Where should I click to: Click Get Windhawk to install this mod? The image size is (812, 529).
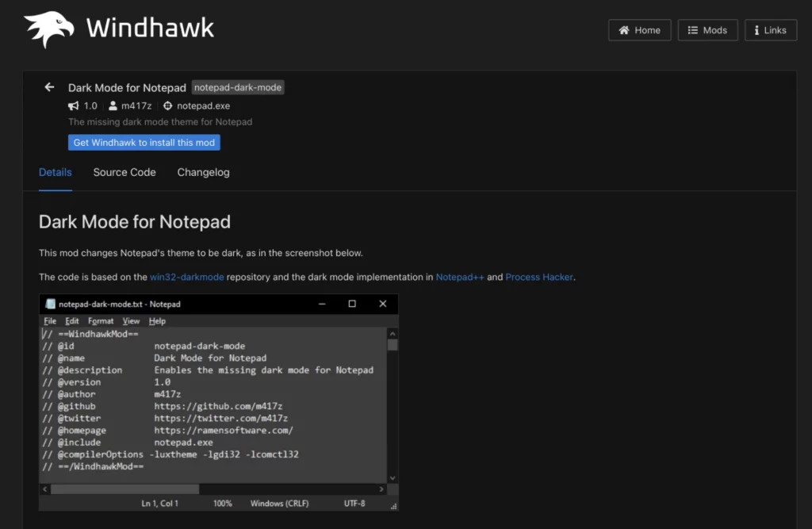144,143
